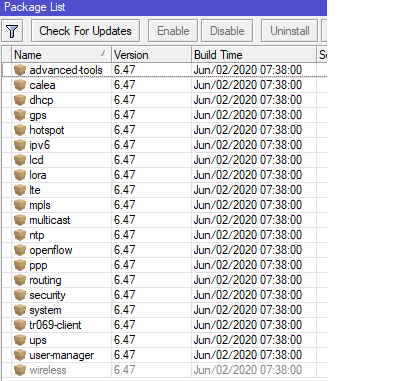Select the dhcp package name
Screen dimensions: 396x381
41,100
